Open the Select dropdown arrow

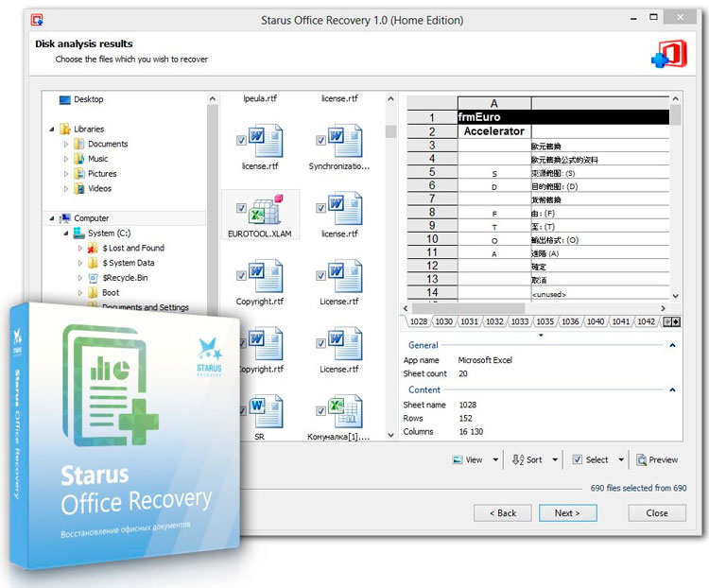[621, 460]
